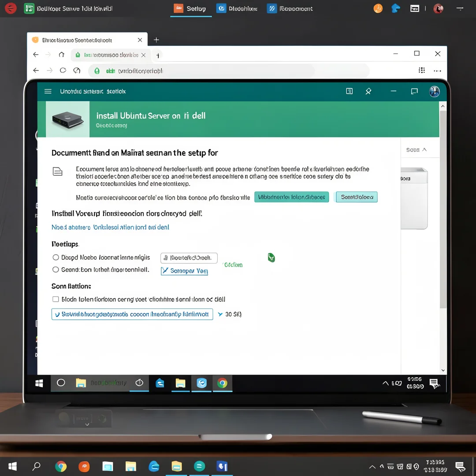Reload the page with the circular arrow
Image resolution: width=476 pixels, height=476 pixels.
pyautogui.click(x=63, y=71)
